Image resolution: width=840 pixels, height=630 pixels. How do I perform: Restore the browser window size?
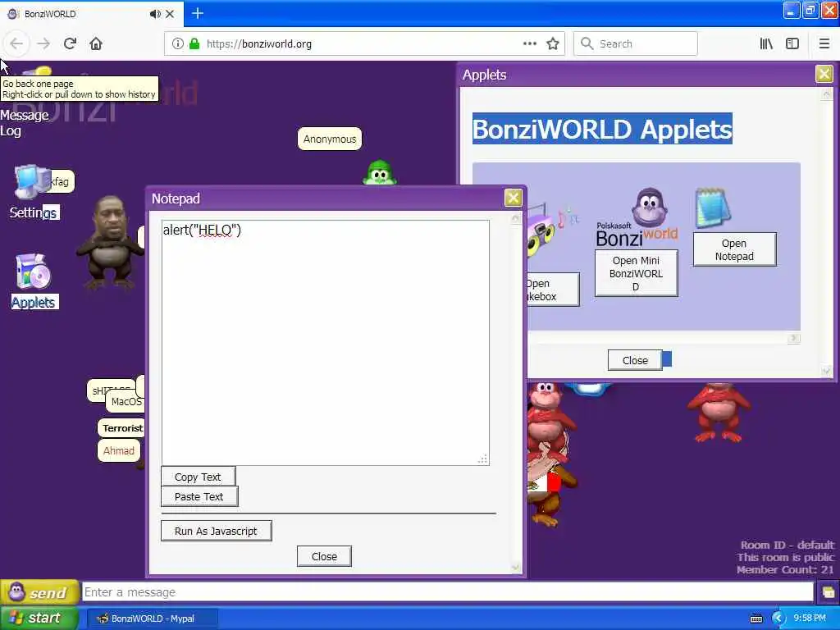point(810,10)
